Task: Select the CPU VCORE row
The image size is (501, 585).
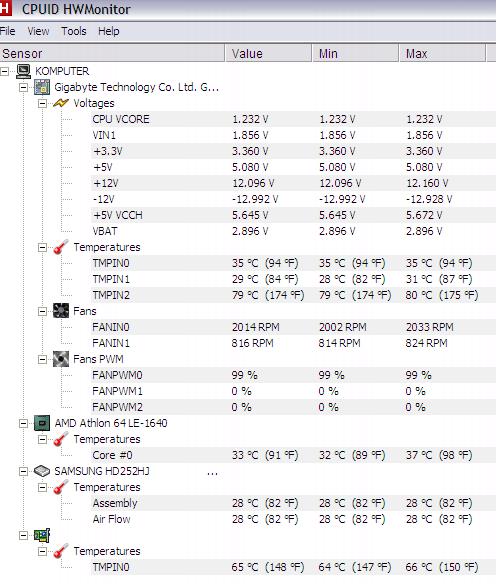Action: click(293, 119)
